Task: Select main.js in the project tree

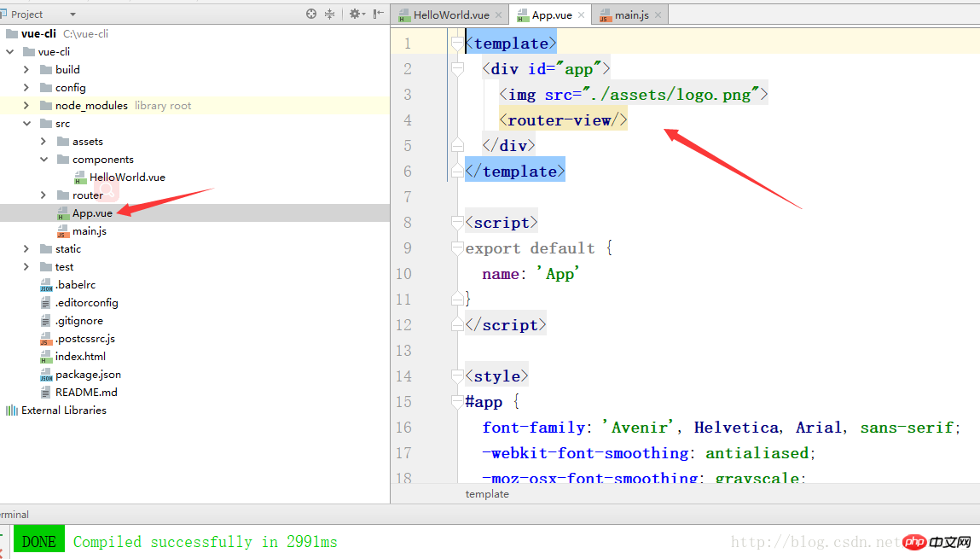Action: [90, 231]
